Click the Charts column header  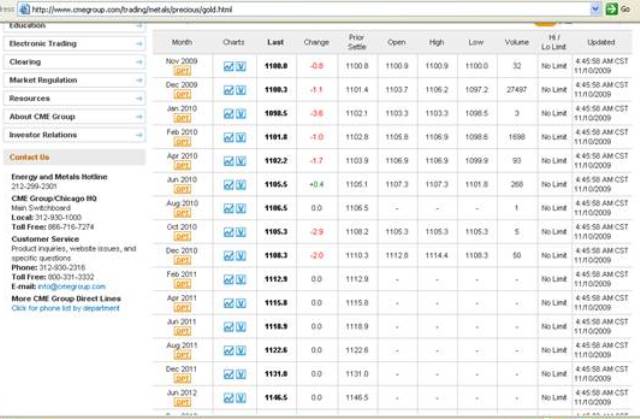233,42
